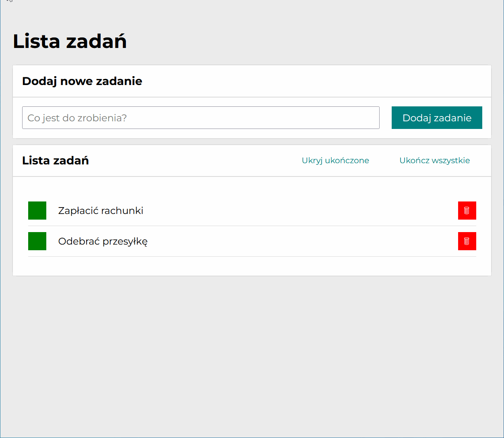This screenshot has height=438, width=504.
Task: Delete the "Zapłacić rachunki" task via trash icon
Action: (x=467, y=210)
